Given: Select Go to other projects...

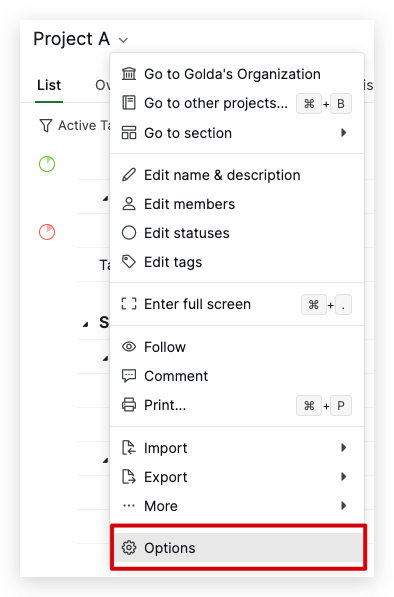Looking at the screenshot, I should tap(237, 103).
